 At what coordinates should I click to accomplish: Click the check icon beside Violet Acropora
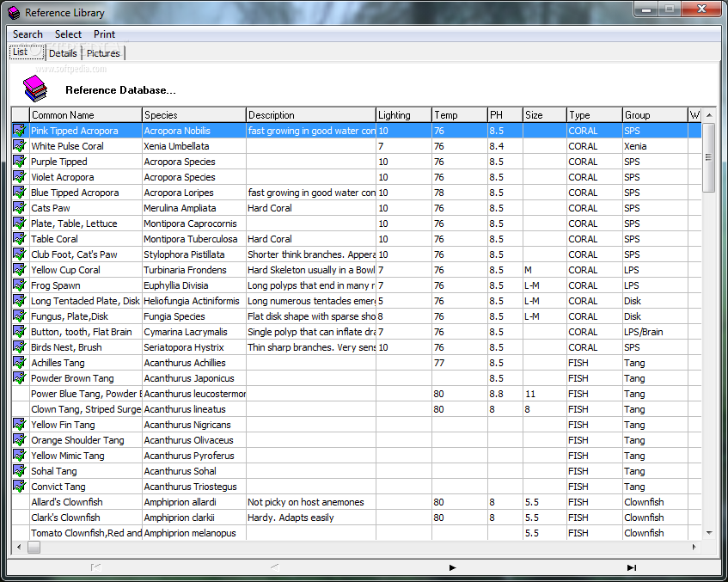coord(20,177)
